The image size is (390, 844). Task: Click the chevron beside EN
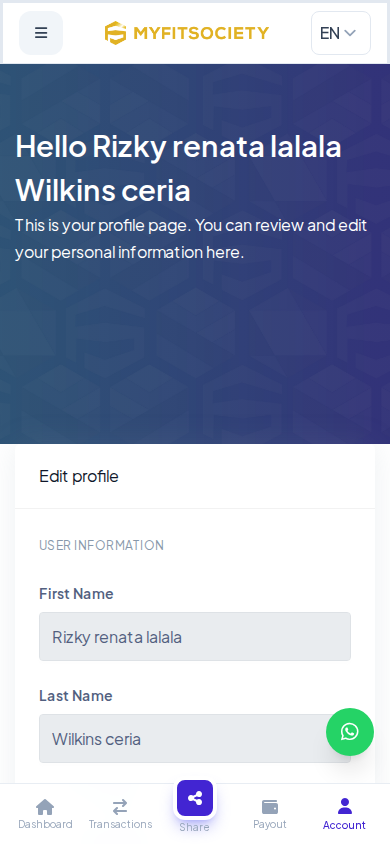[350, 33]
